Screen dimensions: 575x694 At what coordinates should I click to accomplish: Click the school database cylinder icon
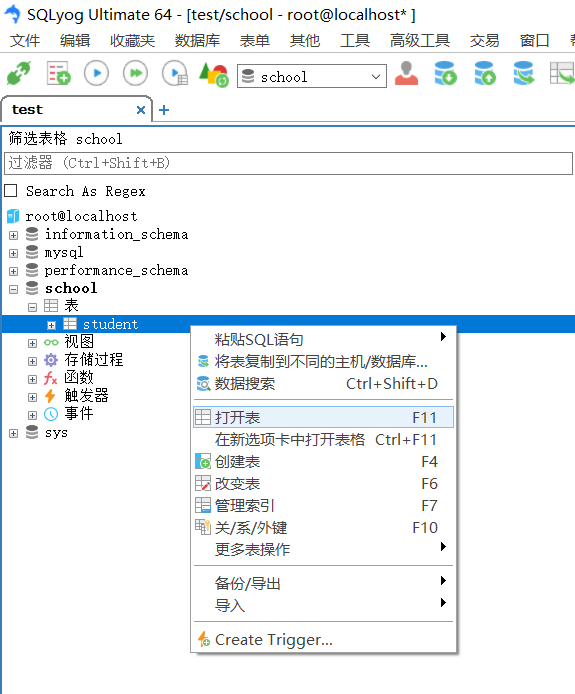[x=32, y=288]
